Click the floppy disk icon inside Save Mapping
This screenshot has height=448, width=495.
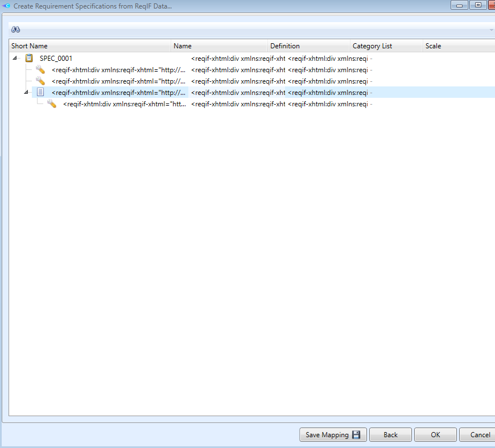(x=357, y=434)
